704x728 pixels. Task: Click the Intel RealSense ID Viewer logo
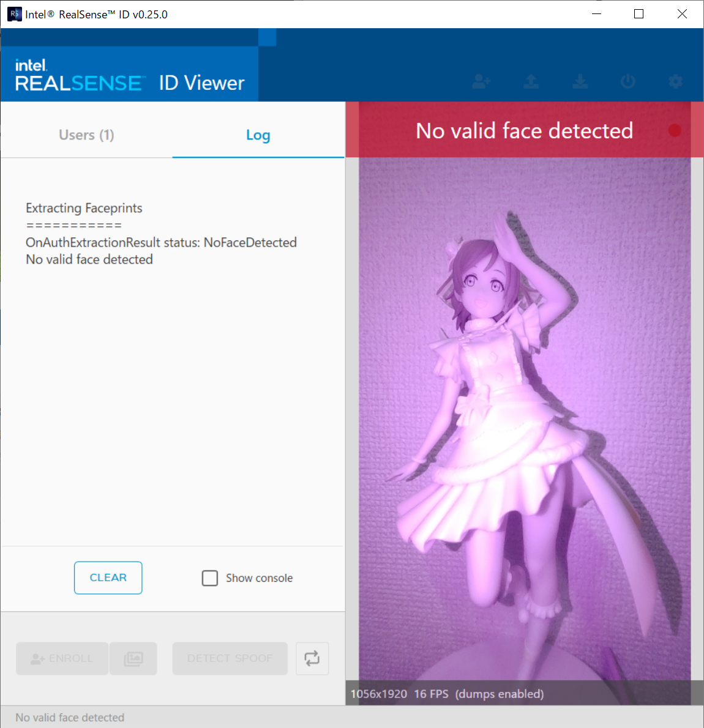[130, 75]
